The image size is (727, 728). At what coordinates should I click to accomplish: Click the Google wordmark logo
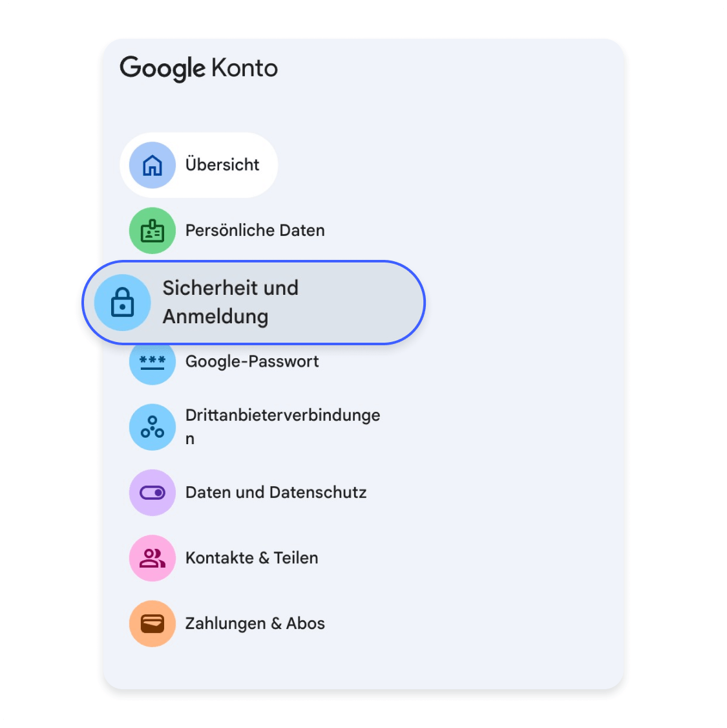pos(162,69)
